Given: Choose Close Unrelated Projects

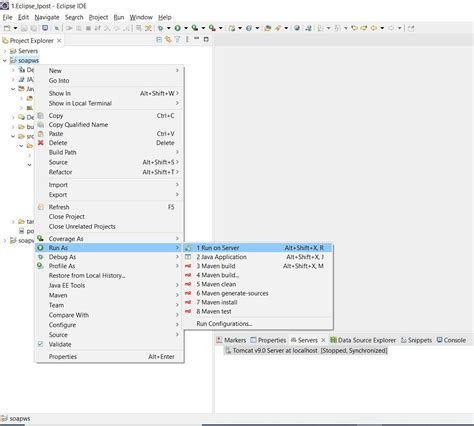Looking at the screenshot, I should click(x=109, y=227).
